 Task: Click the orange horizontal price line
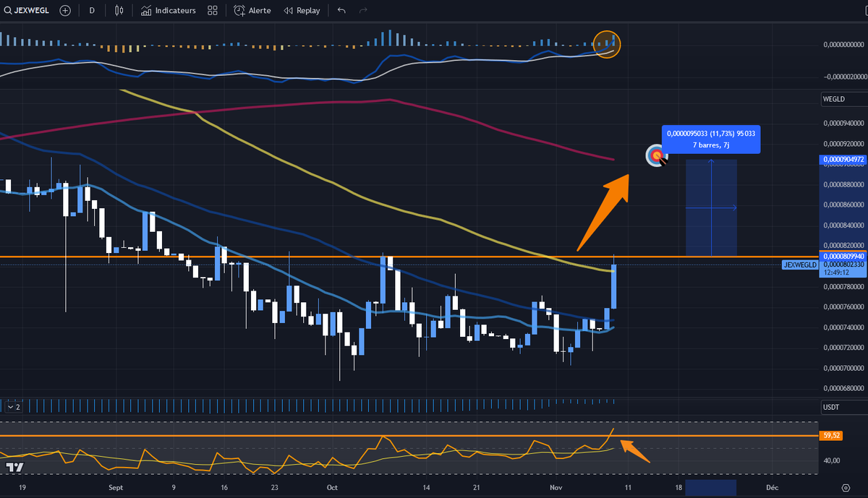pyautogui.click(x=409, y=257)
